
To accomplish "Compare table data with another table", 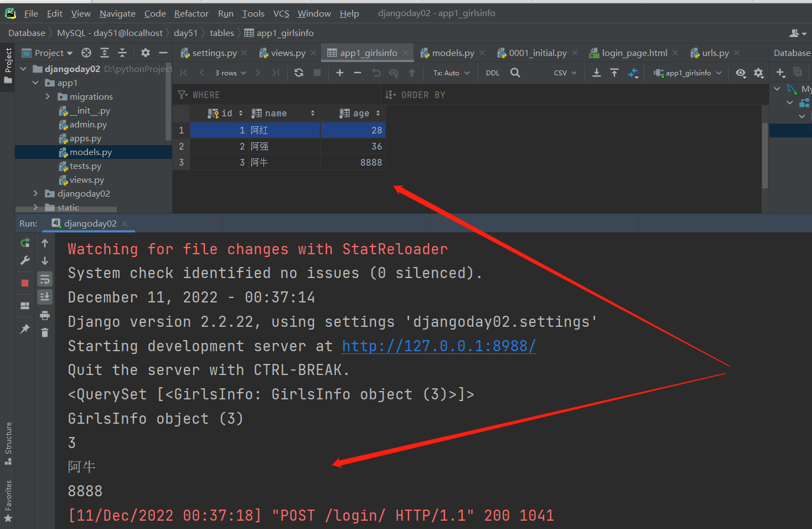I will tap(633, 73).
